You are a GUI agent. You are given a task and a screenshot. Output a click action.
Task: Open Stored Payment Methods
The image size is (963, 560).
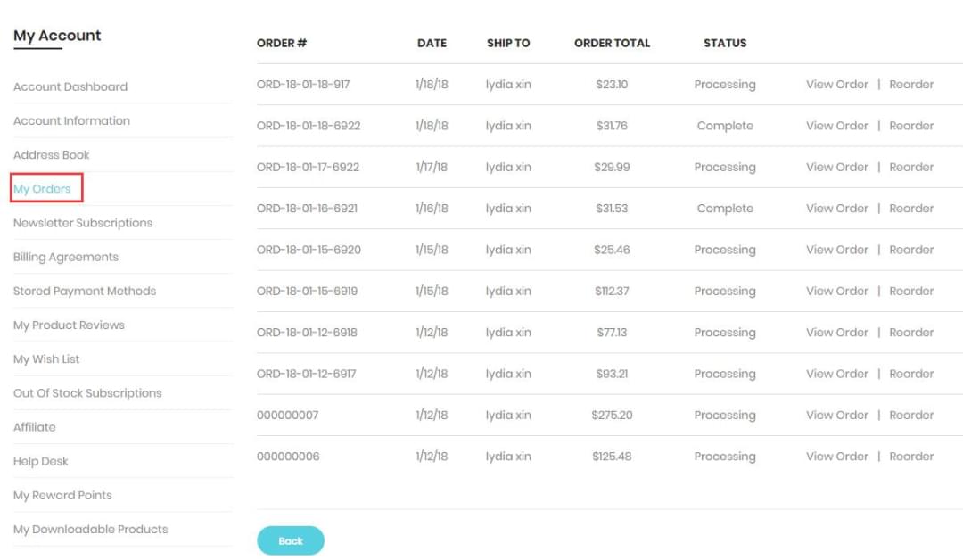tap(85, 291)
